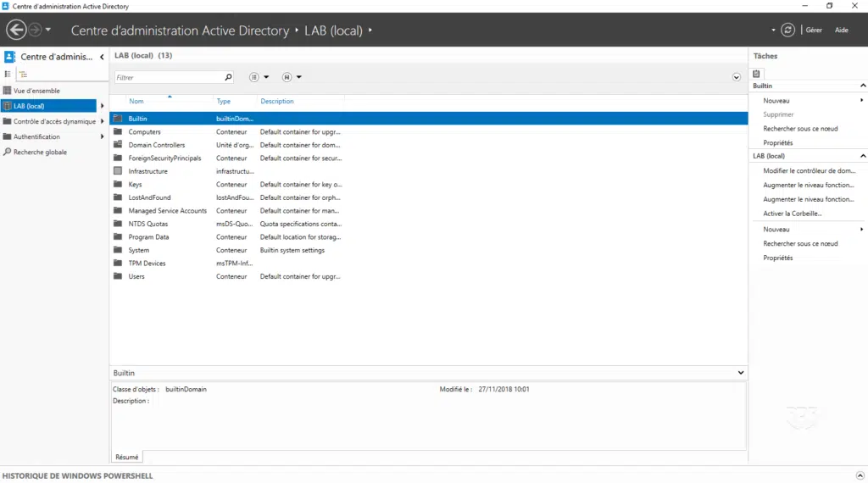The image size is (868, 483).
Task: Select the Users container icon
Action: 118,276
